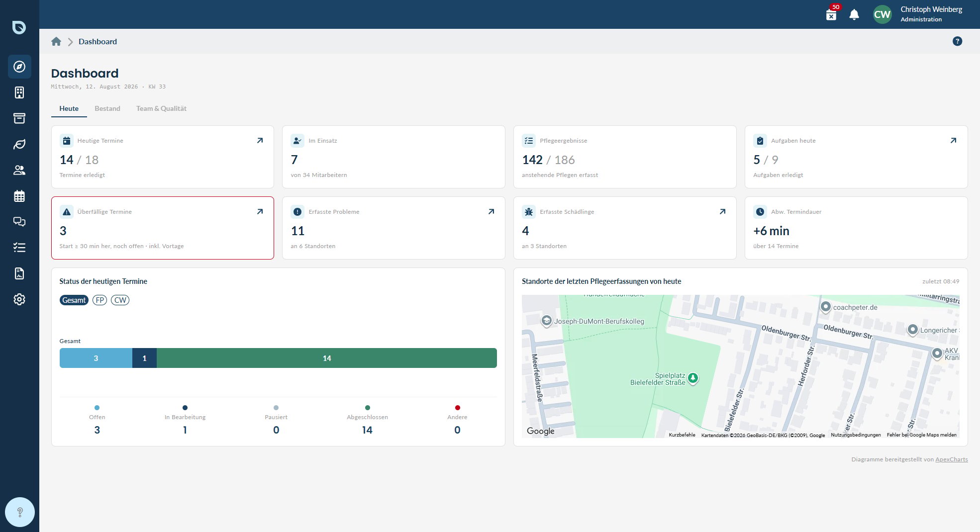Click the green Abgeschlossen bar segment 14
980x532 pixels.
(327, 358)
